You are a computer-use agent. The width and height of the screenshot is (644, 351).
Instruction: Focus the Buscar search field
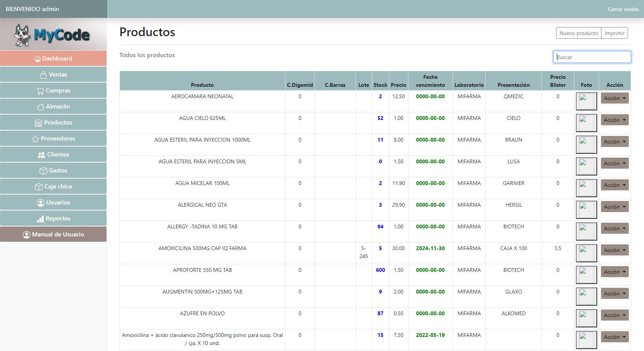pyautogui.click(x=592, y=57)
